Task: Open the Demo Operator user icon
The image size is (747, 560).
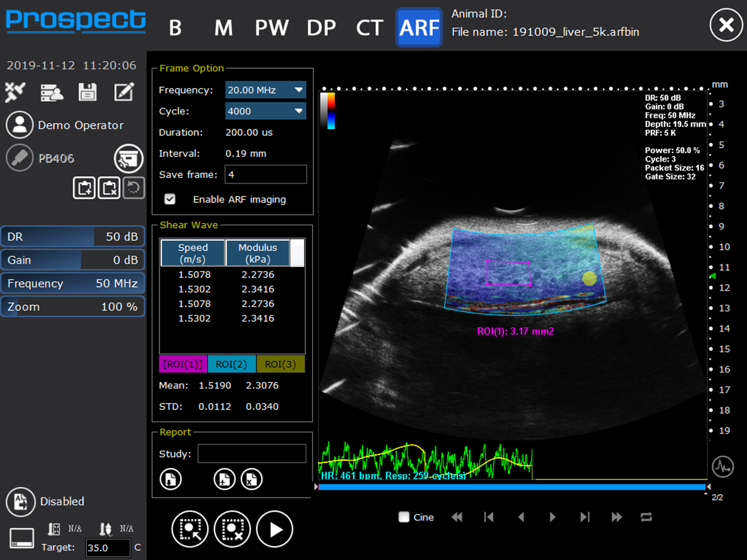Action: click(x=19, y=125)
